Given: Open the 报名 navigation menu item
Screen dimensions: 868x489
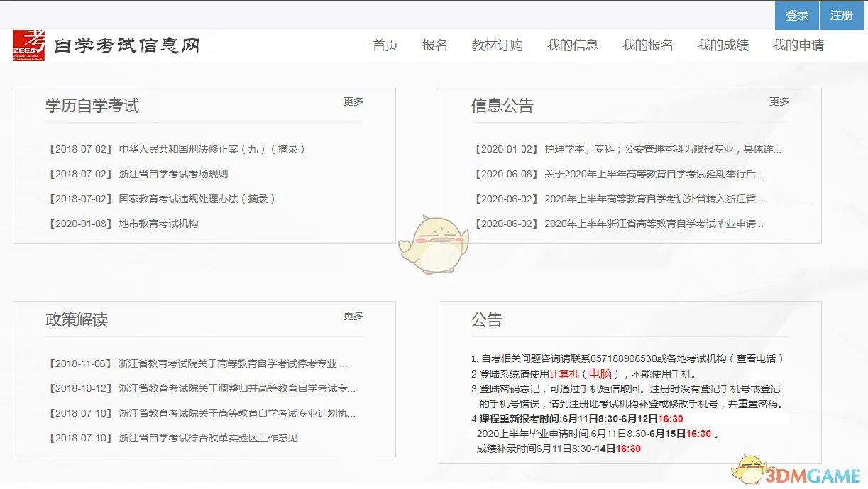Looking at the screenshot, I should click(x=435, y=45).
